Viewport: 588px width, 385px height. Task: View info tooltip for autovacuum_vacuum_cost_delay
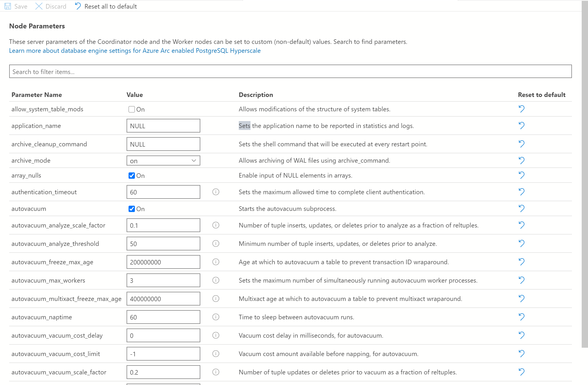point(216,335)
